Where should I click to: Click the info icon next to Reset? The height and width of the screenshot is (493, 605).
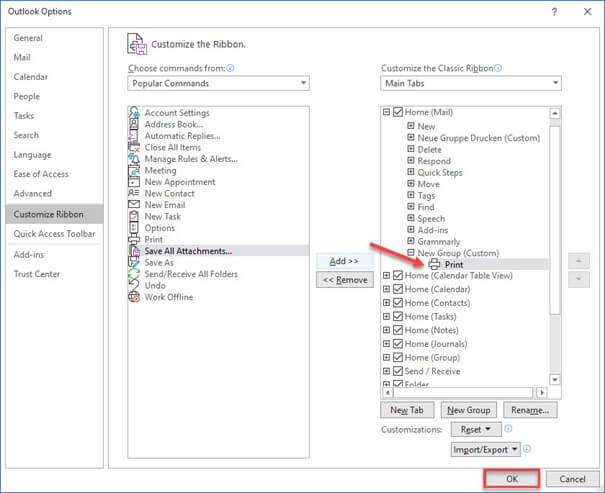click(508, 429)
